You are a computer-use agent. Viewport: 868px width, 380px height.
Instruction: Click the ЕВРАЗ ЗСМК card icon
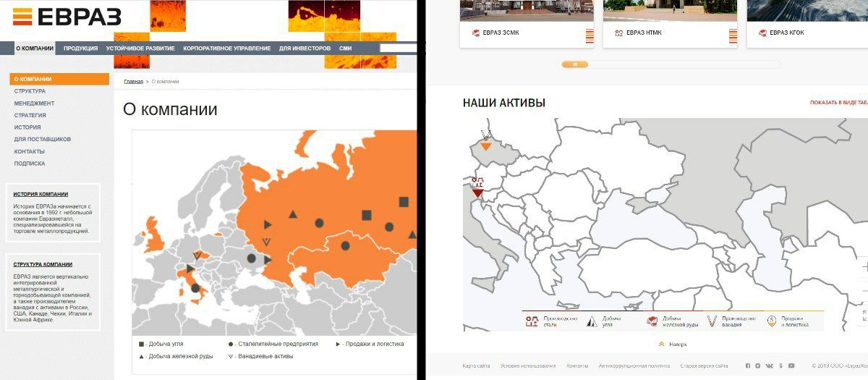pyautogui.click(x=475, y=33)
